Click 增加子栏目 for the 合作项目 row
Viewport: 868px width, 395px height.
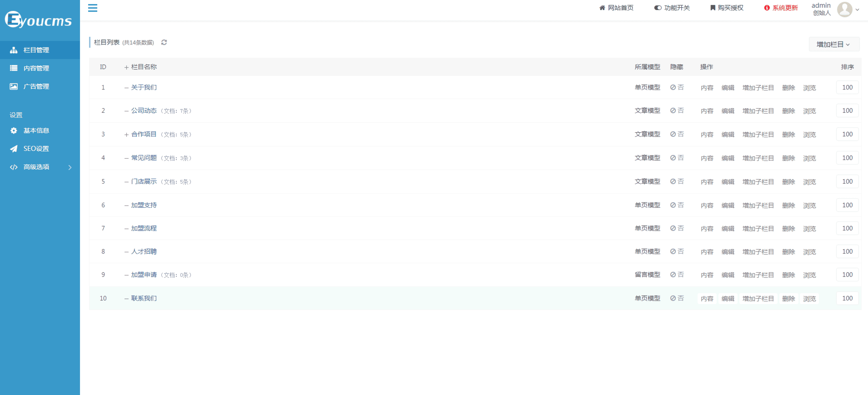coord(758,135)
